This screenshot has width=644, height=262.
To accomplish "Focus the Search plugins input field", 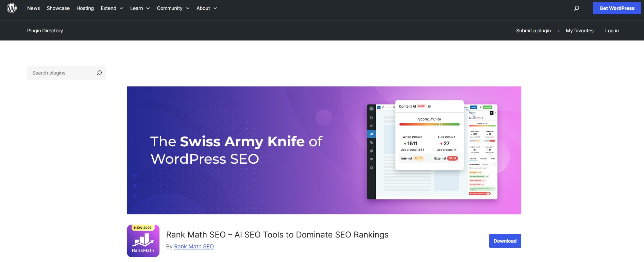I will click(x=61, y=73).
